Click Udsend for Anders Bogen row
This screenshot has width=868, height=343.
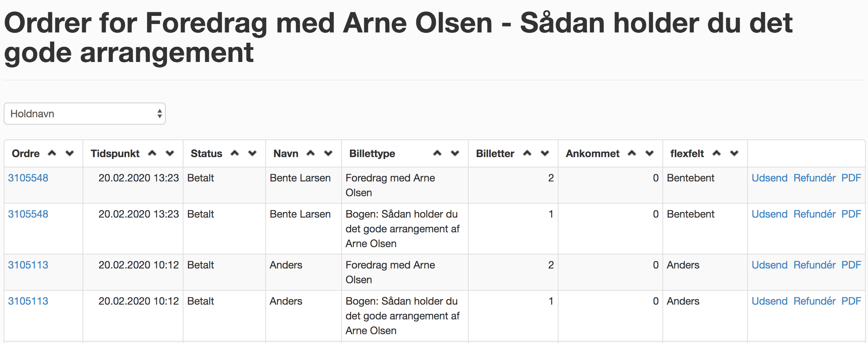point(769,301)
